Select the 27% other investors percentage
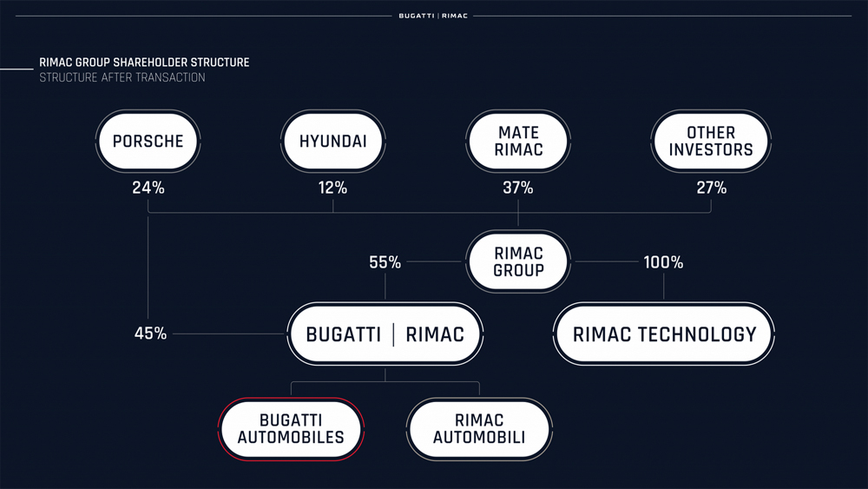The image size is (868, 489). [x=712, y=188]
